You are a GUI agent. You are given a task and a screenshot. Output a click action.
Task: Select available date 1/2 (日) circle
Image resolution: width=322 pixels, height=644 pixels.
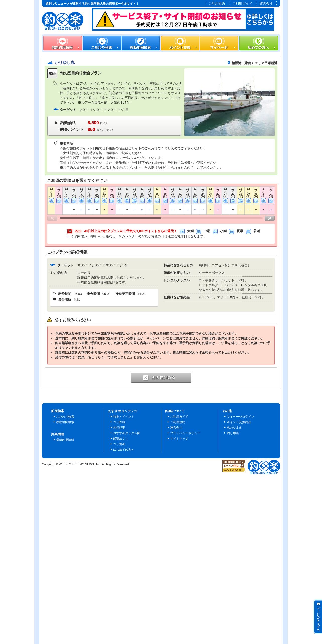pos(271,209)
